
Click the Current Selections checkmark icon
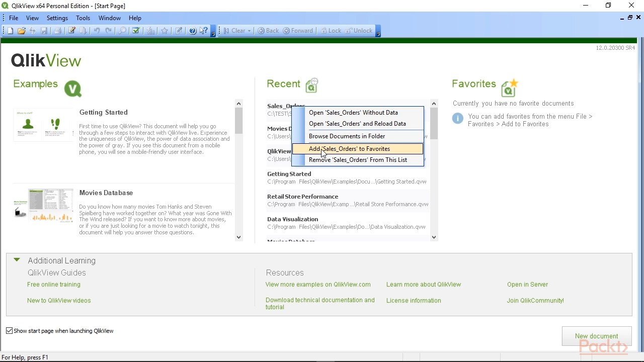(x=136, y=31)
